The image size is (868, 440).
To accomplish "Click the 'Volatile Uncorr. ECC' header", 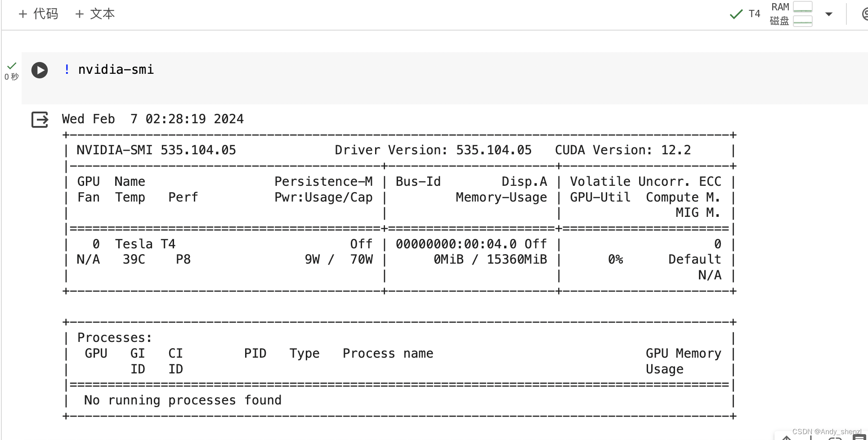I will tap(645, 181).
